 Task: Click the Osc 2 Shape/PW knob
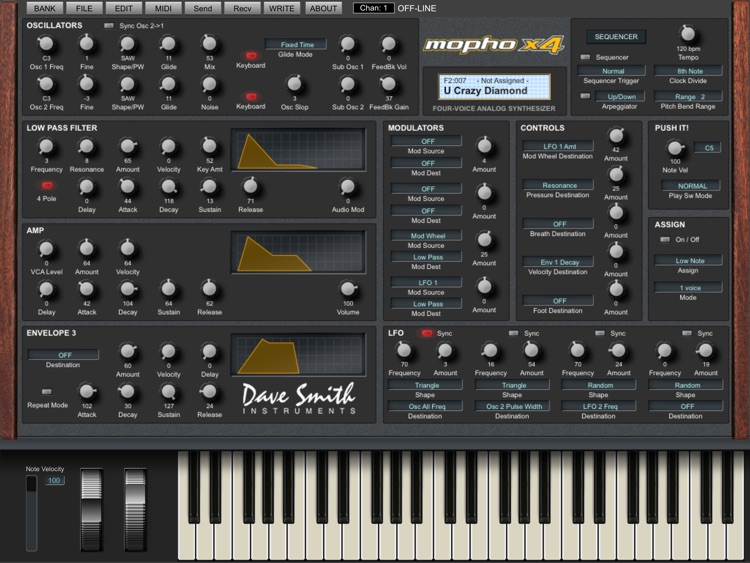127,84
